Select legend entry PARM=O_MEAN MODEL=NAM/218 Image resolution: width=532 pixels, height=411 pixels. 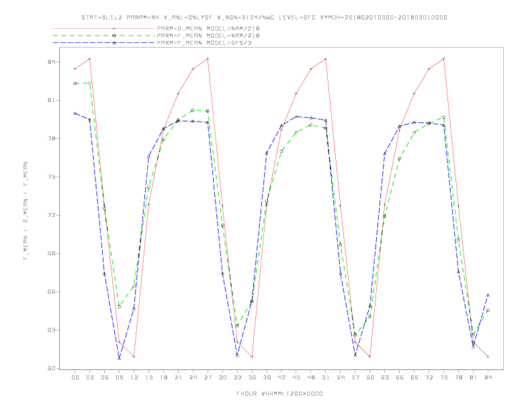[208, 28]
